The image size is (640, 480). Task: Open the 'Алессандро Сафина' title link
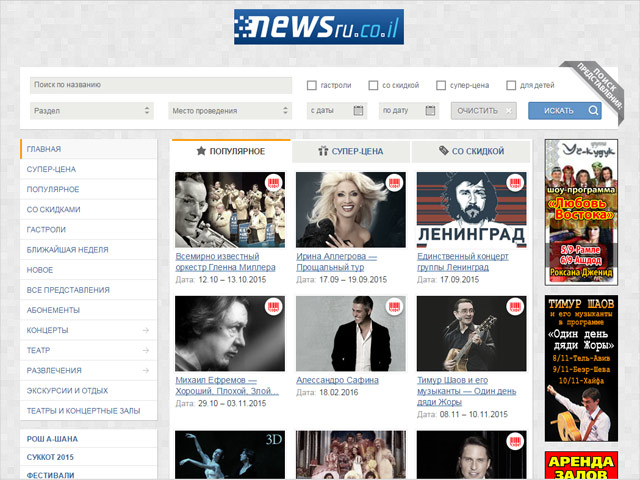tap(338, 380)
